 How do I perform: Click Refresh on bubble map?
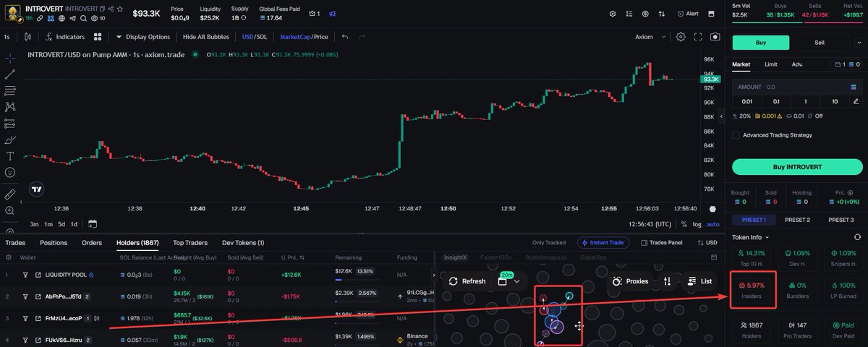pyautogui.click(x=467, y=281)
